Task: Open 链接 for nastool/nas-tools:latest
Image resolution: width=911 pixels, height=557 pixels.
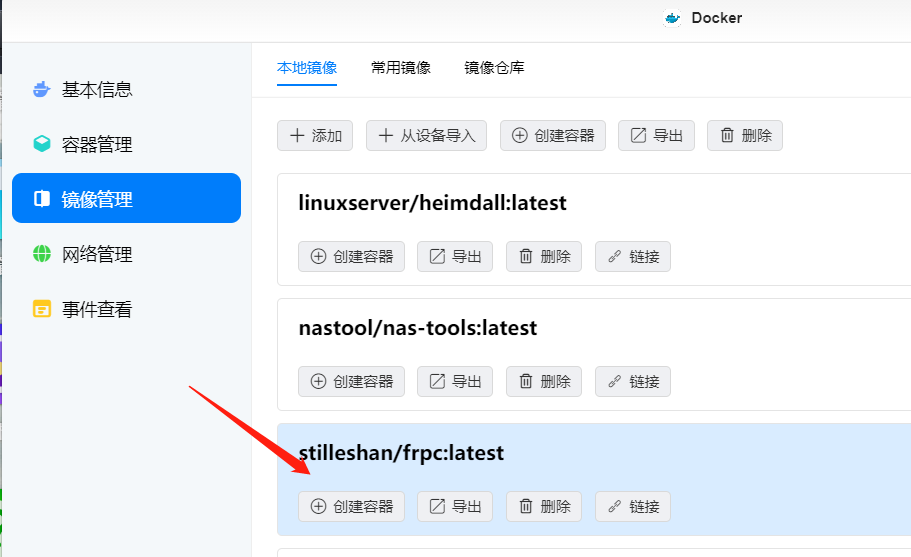Action: pyautogui.click(x=633, y=381)
